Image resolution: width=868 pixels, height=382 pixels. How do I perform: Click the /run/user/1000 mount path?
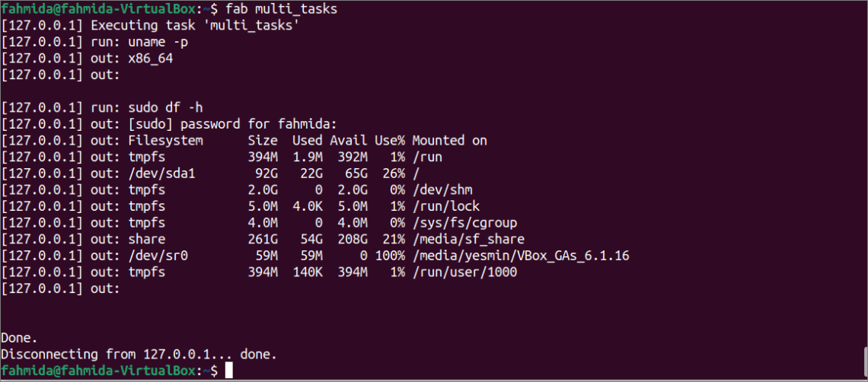[x=464, y=272]
